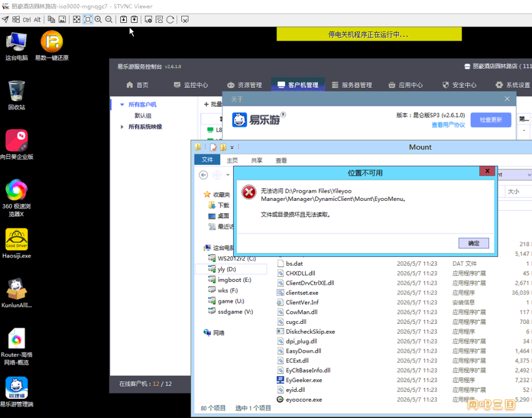Refresh the screen with the circular arrow icon
Screen dimensions: 532x418
(x=170, y=20)
